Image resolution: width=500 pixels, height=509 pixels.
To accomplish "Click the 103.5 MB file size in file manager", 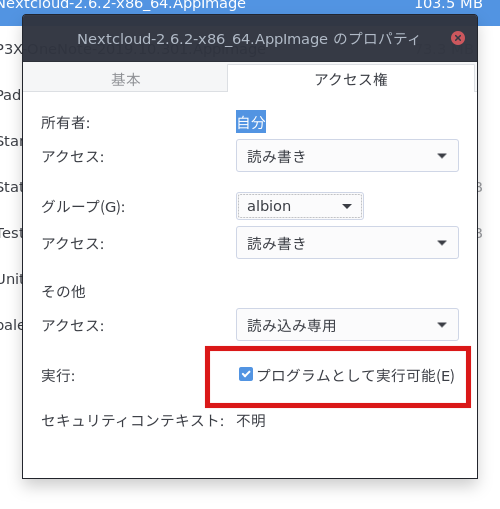I will pos(448,5).
